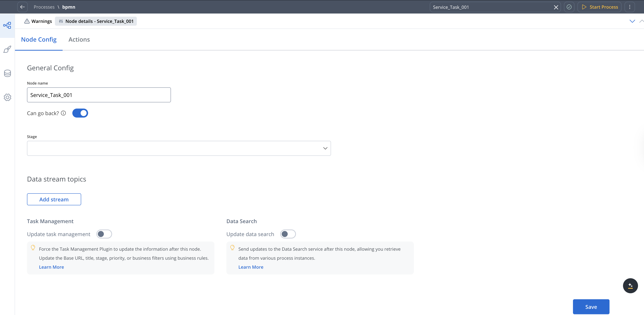Click the back arrow button
Viewport: 644px width, 315px height.
point(22,7)
